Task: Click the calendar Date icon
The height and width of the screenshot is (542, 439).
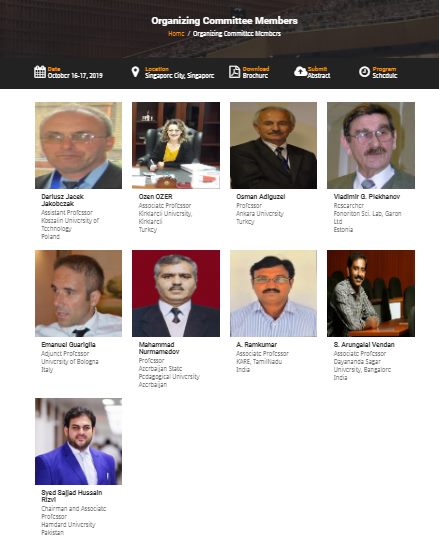Action: click(x=40, y=72)
